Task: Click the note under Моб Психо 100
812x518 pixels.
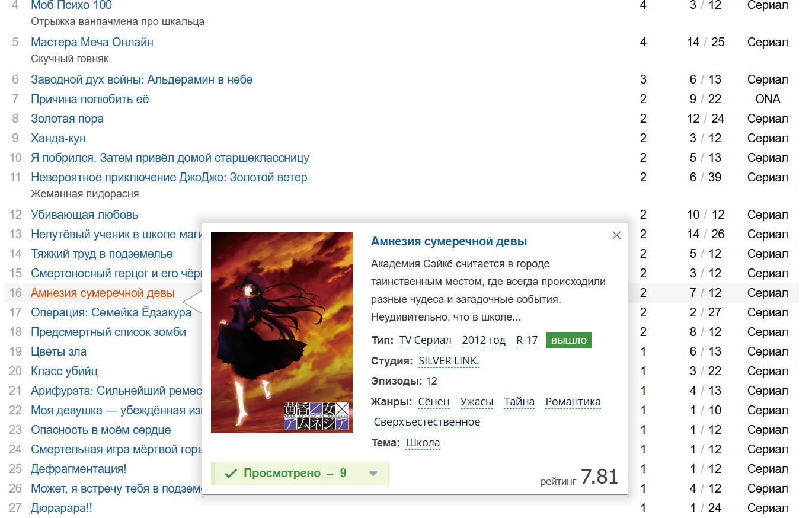Action: coord(118,21)
